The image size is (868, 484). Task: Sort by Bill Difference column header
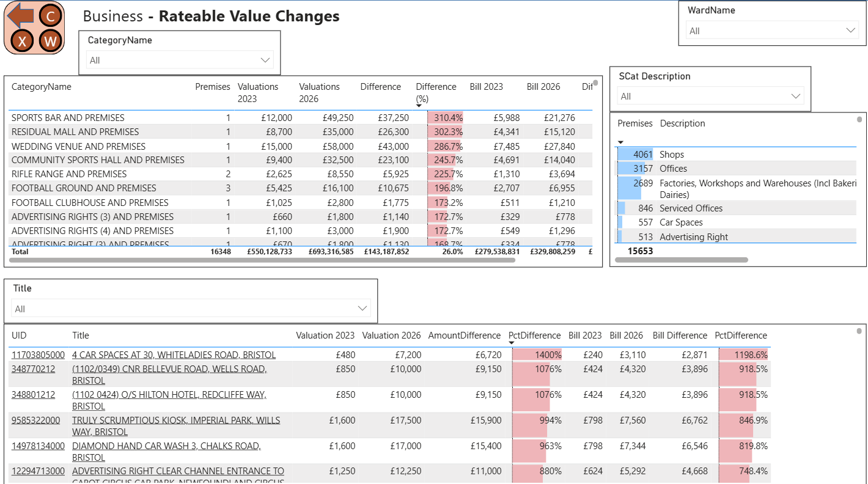[x=680, y=335]
